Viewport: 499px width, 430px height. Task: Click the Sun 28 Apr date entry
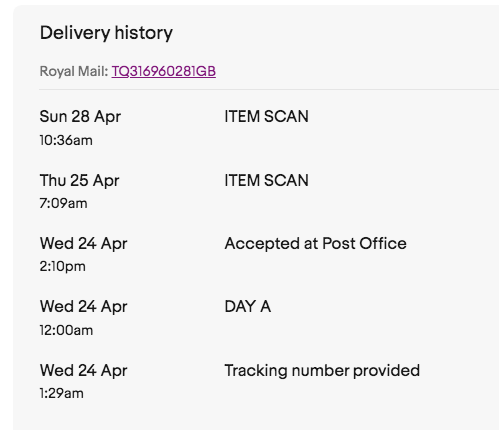[80, 117]
